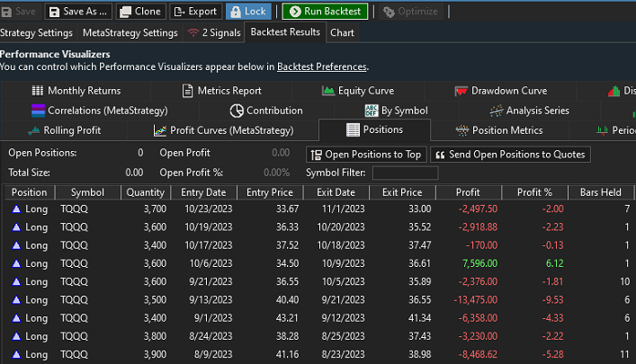Sort positions by the Profit % column
This screenshot has width=636, height=364.
click(x=534, y=192)
